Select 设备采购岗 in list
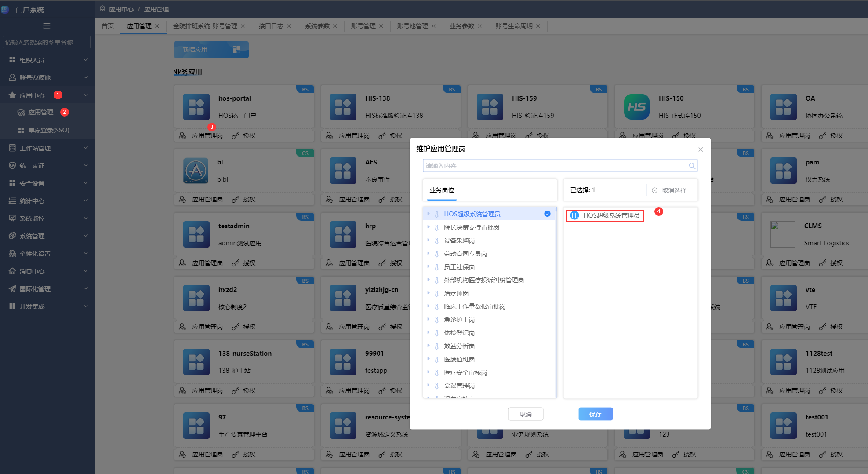Viewport: 868px width, 474px height. [x=459, y=241]
